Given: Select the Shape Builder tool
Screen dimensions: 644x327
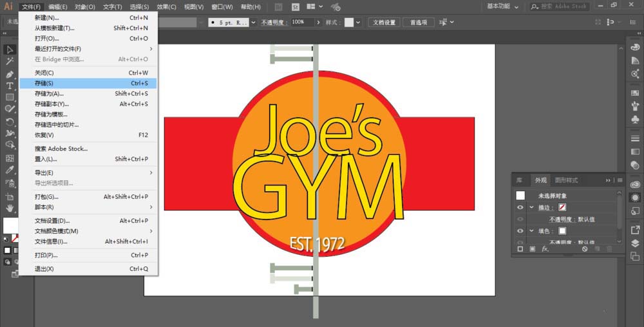Looking at the screenshot, I should (x=10, y=145).
